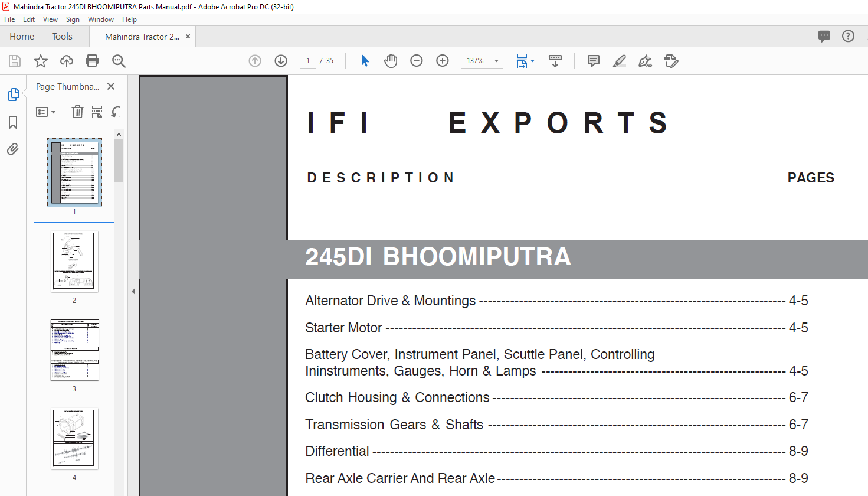
Task: Open the Bookmarks panel icon
Action: coord(13,122)
